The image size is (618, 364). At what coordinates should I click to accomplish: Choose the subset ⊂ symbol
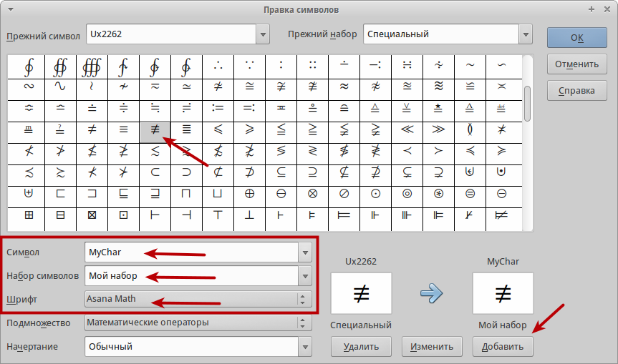pos(155,172)
